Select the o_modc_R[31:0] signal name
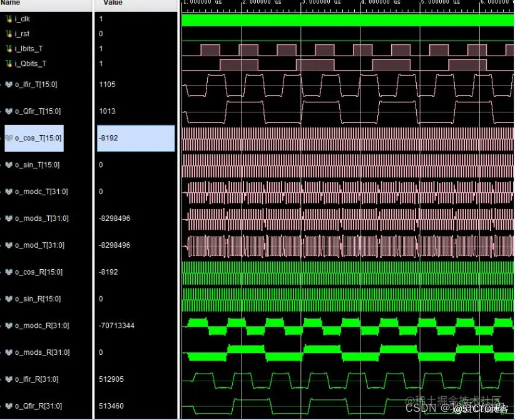The width and height of the screenshot is (515, 420). point(42,325)
